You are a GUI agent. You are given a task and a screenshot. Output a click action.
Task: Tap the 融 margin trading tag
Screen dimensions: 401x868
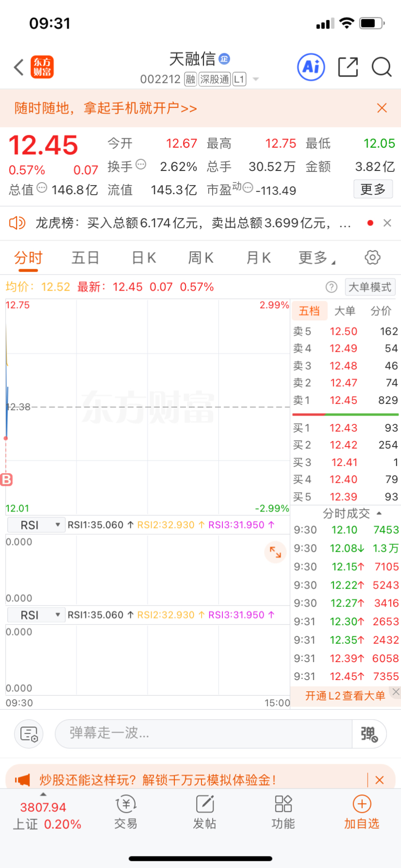190,79
